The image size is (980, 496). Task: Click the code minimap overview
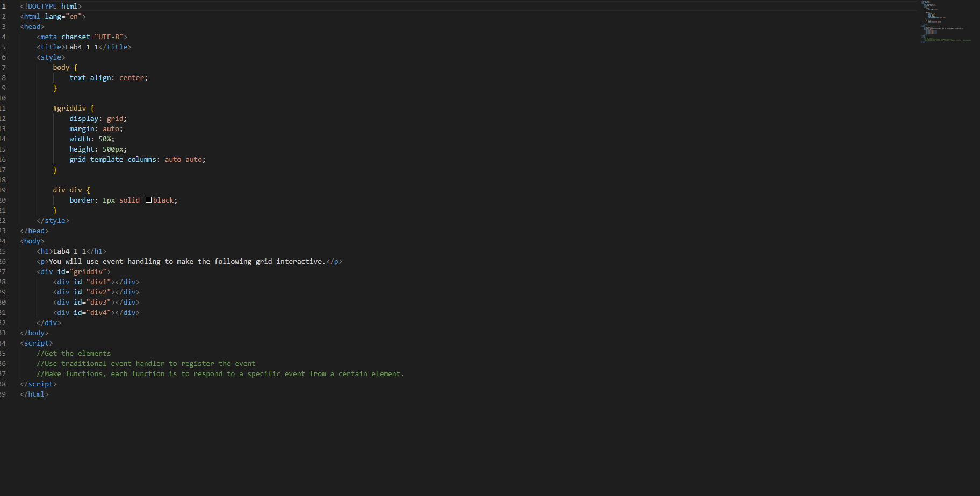pyautogui.click(x=947, y=21)
